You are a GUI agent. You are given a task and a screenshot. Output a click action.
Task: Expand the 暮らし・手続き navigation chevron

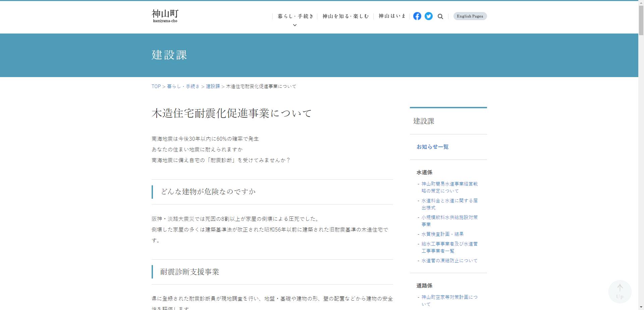(x=295, y=25)
